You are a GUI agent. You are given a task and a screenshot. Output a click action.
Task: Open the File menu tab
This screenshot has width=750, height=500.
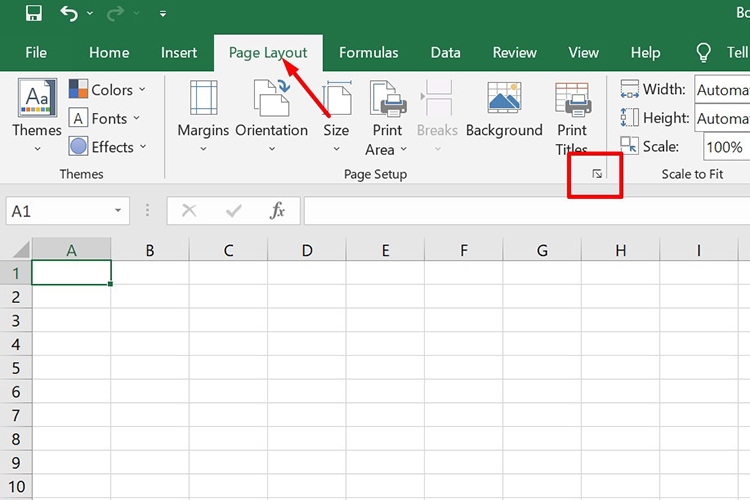(x=36, y=53)
